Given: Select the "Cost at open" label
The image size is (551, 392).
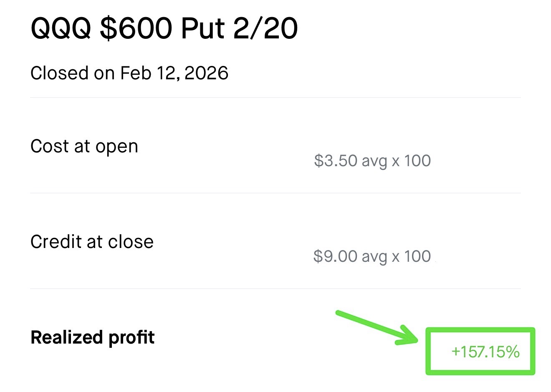Looking at the screenshot, I should [x=84, y=147].
